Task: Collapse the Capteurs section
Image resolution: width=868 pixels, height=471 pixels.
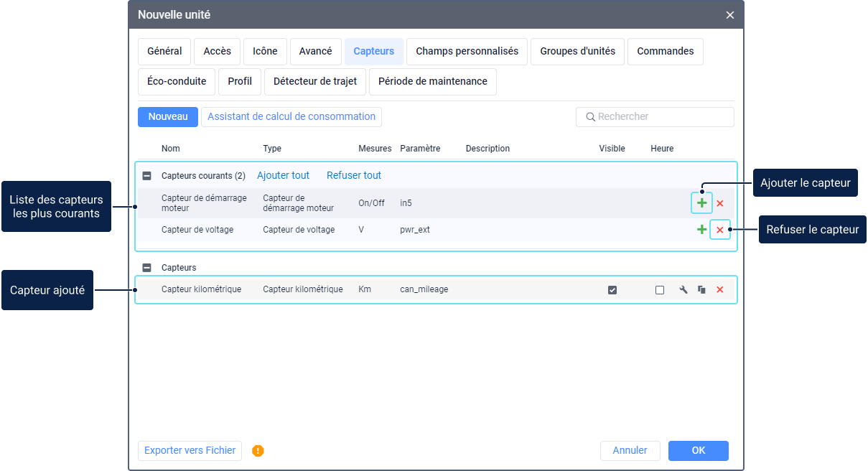Action: 147,268
